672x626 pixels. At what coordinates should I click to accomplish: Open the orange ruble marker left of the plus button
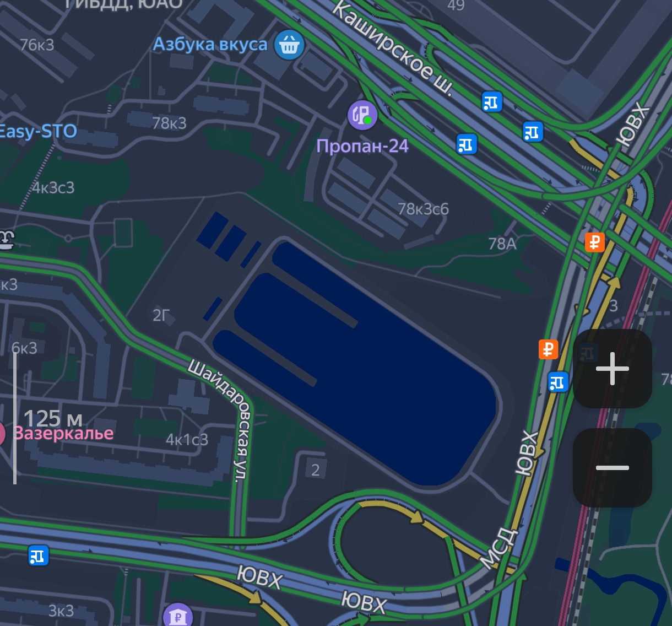[x=548, y=349]
